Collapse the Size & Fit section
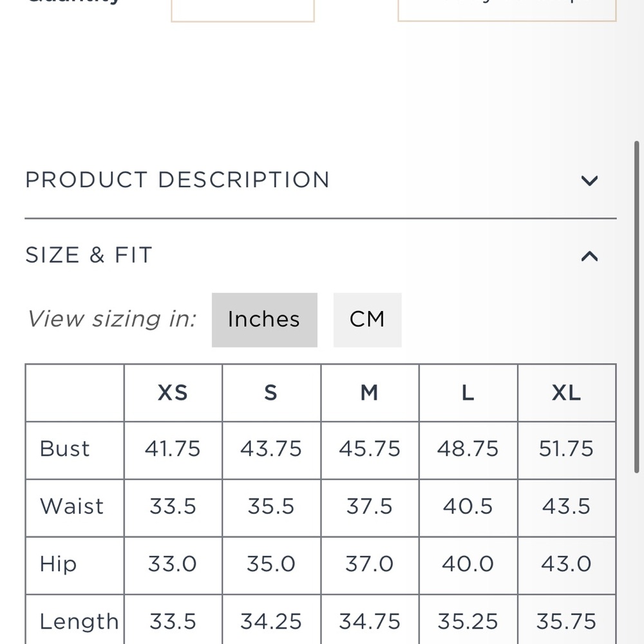This screenshot has height=644, width=644. (320, 255)
